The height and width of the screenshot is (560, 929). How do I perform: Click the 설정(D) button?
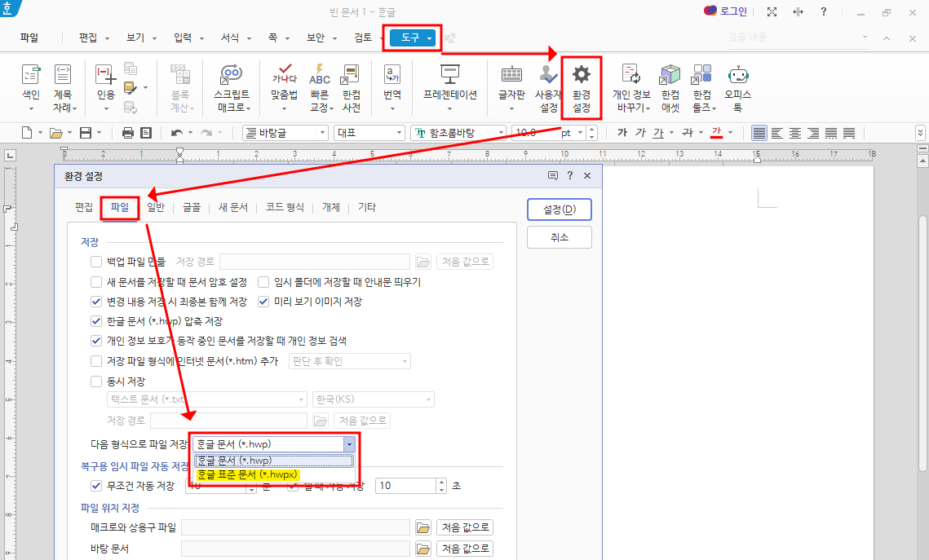pos(559,209)
